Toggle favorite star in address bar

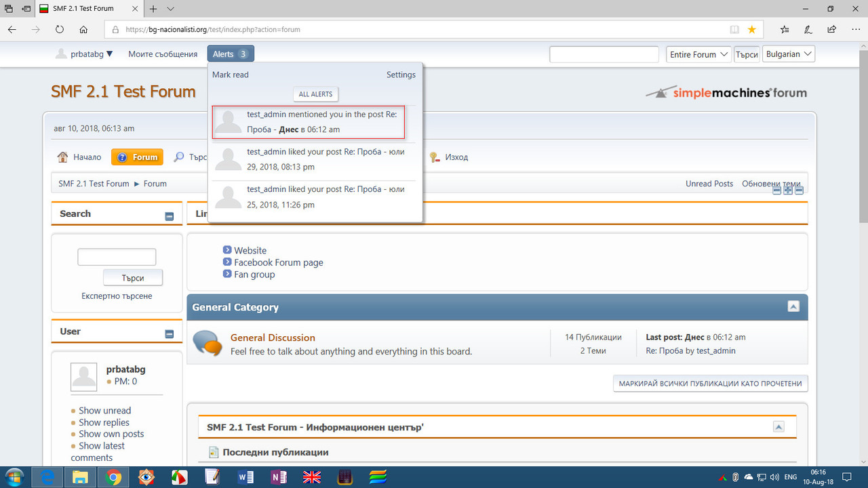point(751,30)
